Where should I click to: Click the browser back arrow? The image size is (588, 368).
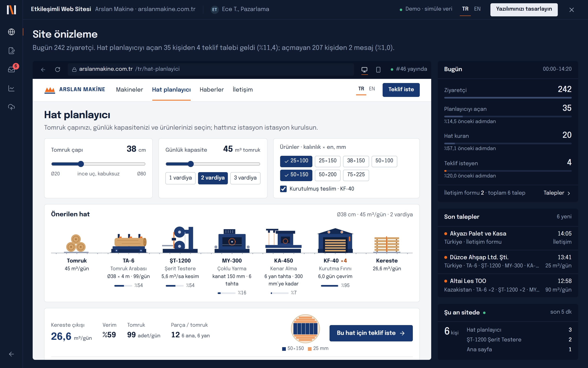pos(43,70)
